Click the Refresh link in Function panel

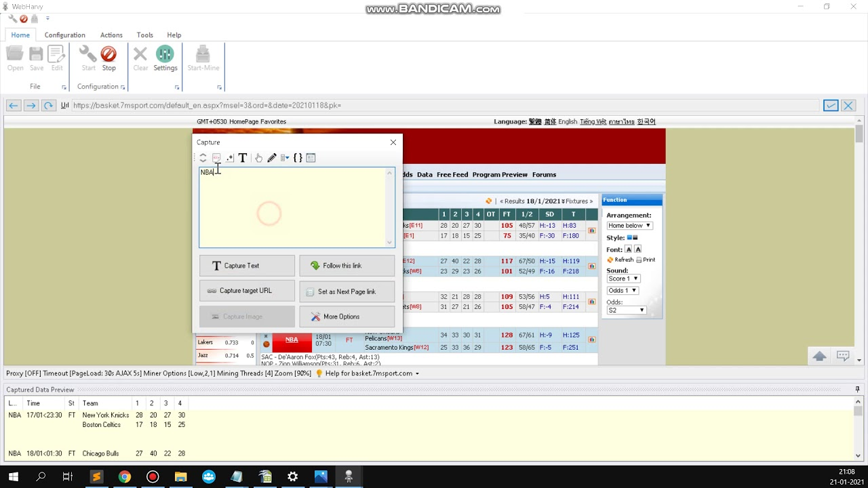click(x=620, y=260)
